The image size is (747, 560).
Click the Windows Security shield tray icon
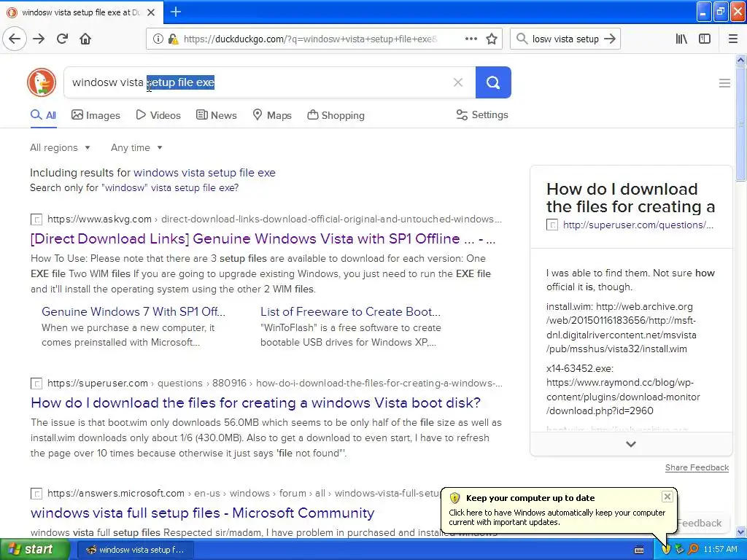pos(666,549)
